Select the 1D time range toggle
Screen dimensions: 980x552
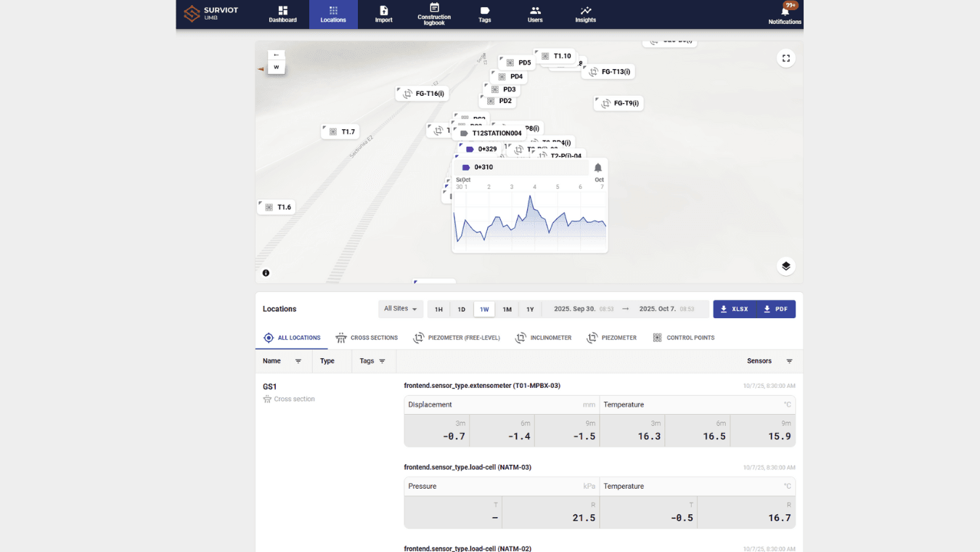(461, 309)
